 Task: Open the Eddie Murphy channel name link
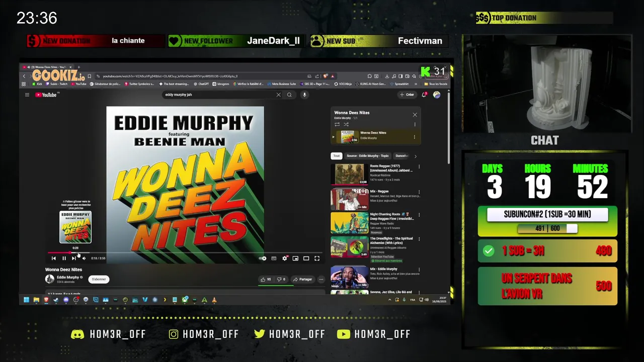tap(68, 278)
